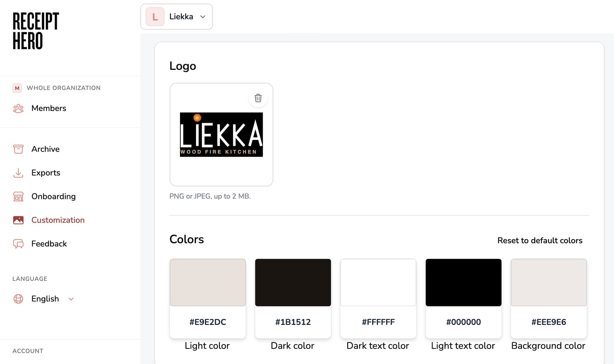Click the 'Dark text color' caption
Image resolution: width=614 pixels, height=364 pixels.
click(x=378, y=346)
